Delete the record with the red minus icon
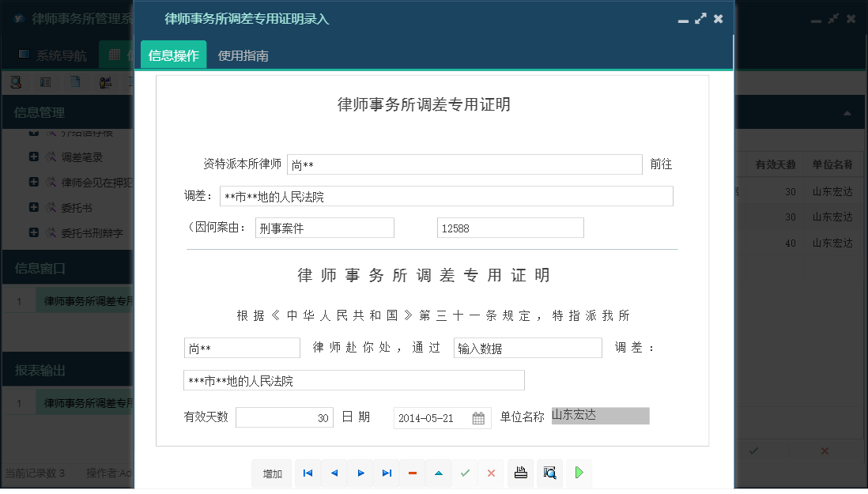Image resolution: width=868 pixels, height=494 pixels. [x=412, y=473]
